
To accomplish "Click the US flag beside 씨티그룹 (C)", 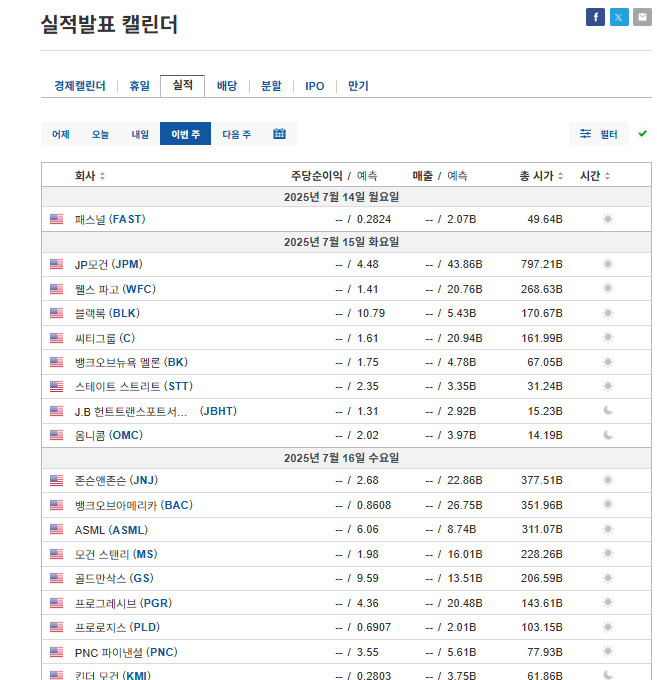I will [x=56, y=338].
